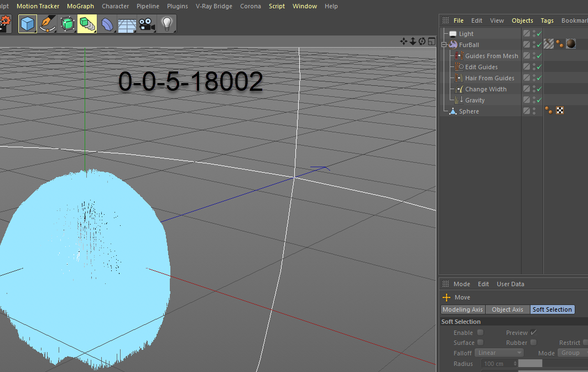
Task: Disable the green checkmark for Gravity
Action: 539,100
